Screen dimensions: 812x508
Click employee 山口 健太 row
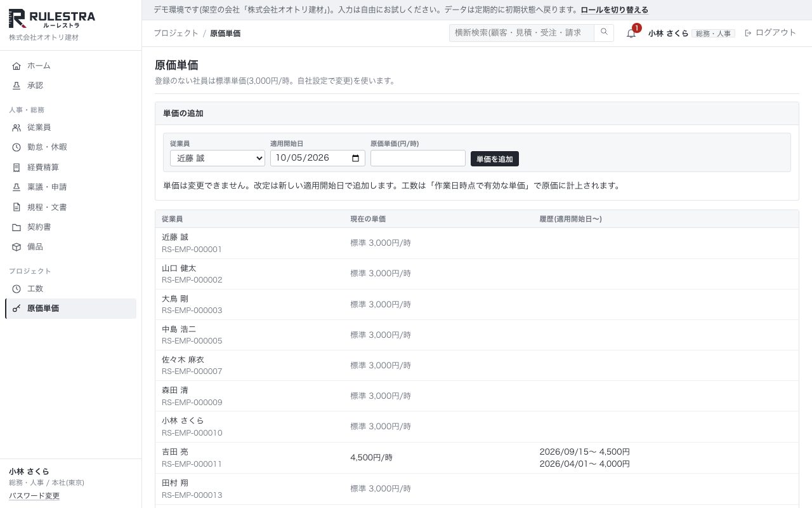coord(476,274)
